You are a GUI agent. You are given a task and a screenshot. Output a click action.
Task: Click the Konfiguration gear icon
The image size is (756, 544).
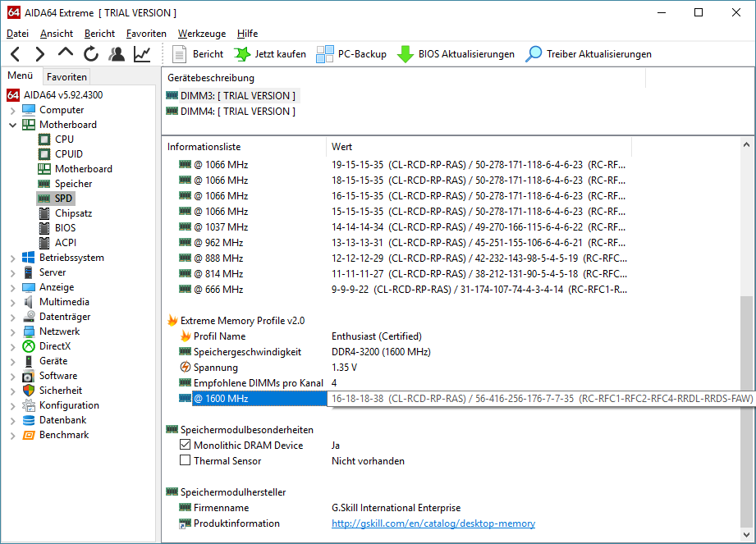(29, 405)
